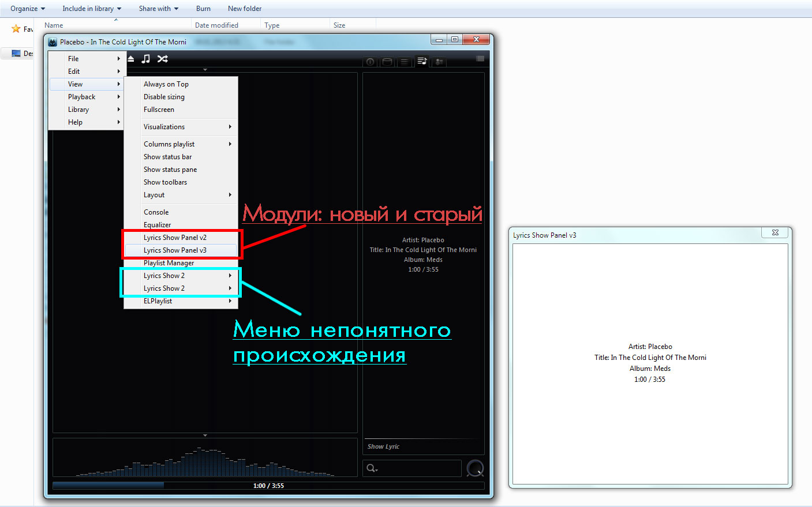
Task: Click the foobar2000 title bar app icon
Action: (x=53, y=42)
